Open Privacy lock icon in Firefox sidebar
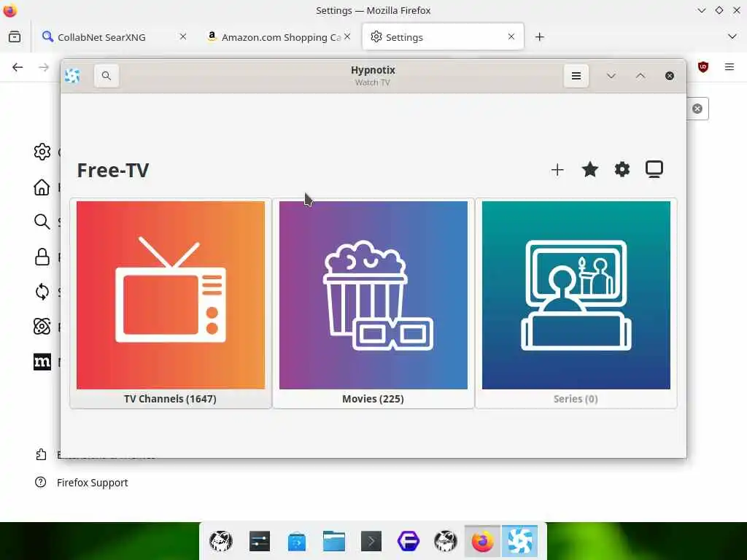 pyautogui.click(x=42, y=257)
